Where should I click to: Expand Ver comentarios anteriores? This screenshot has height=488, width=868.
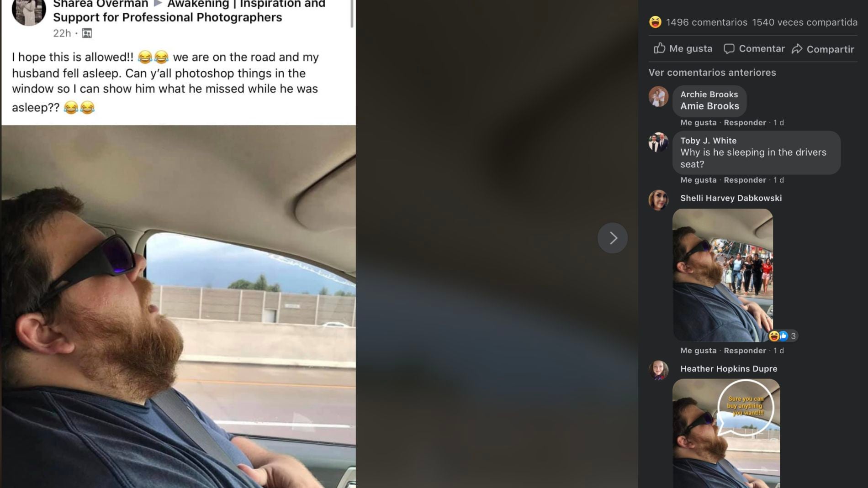pyautogui.click(x=712, y=72)
